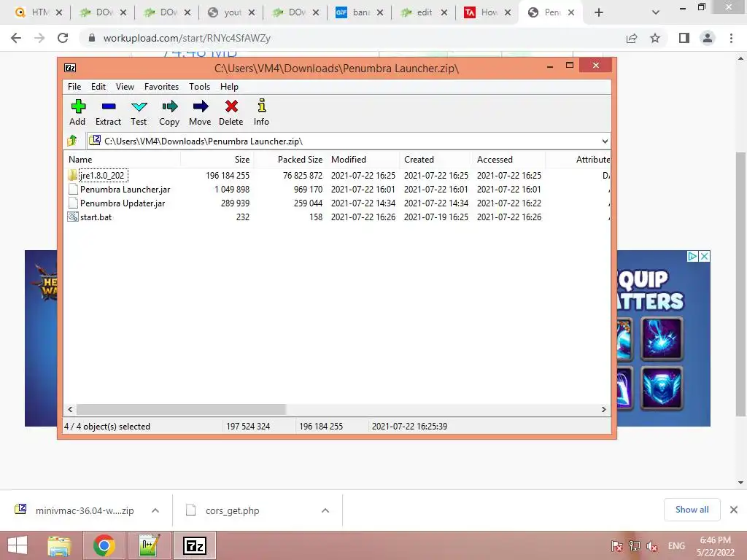This screenshot has height=560, width=747.
Task: Click the Penumbra Launcher.jar file icon
Action: [x=73, y=189]
